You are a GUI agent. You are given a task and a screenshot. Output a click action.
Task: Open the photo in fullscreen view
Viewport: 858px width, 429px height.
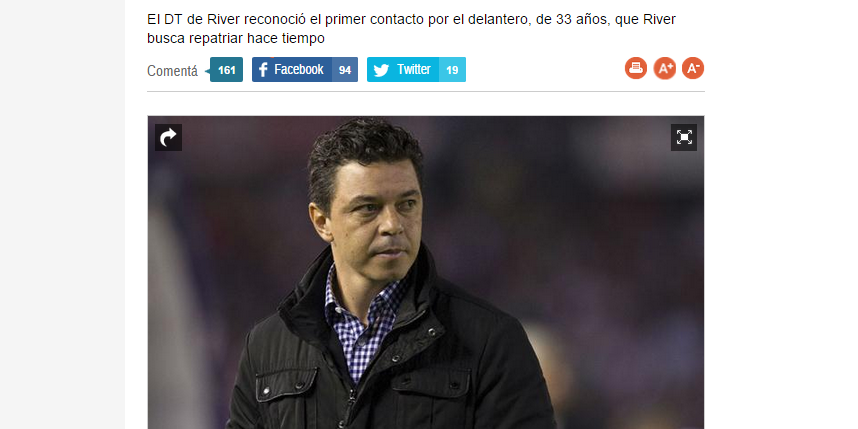684,137
